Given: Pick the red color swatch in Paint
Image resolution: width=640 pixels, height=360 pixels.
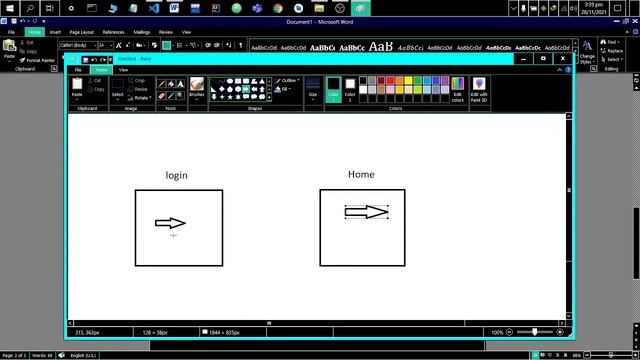Looking at the screenshot, I should coord(390,80).
